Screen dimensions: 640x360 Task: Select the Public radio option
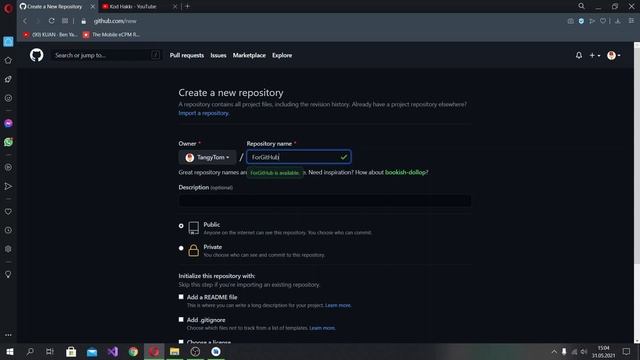181,226
